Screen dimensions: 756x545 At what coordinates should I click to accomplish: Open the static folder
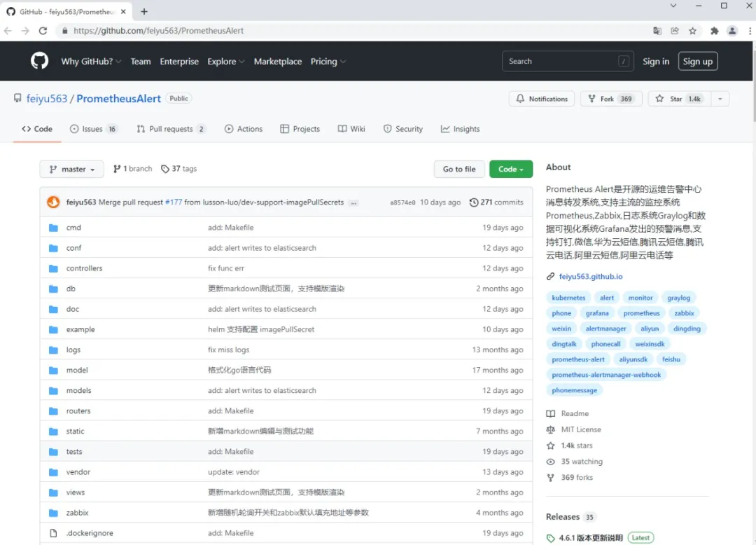(75, 432)
